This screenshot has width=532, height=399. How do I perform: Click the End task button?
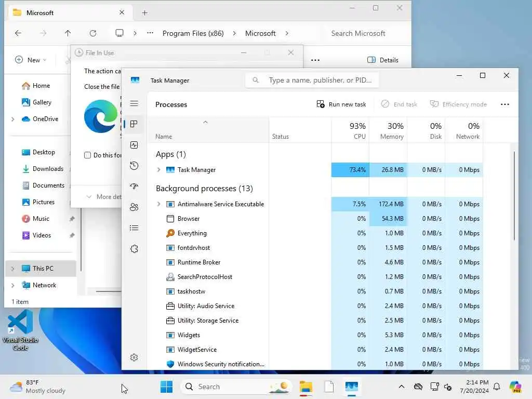pos(400,104)
